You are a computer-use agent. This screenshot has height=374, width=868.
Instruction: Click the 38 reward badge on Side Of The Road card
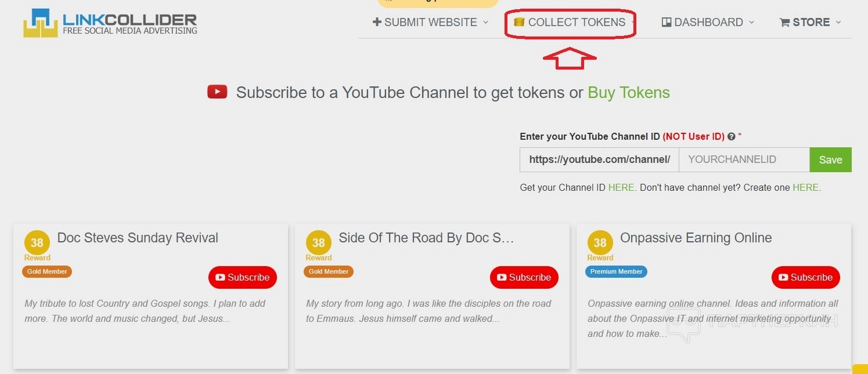(319, 243)
